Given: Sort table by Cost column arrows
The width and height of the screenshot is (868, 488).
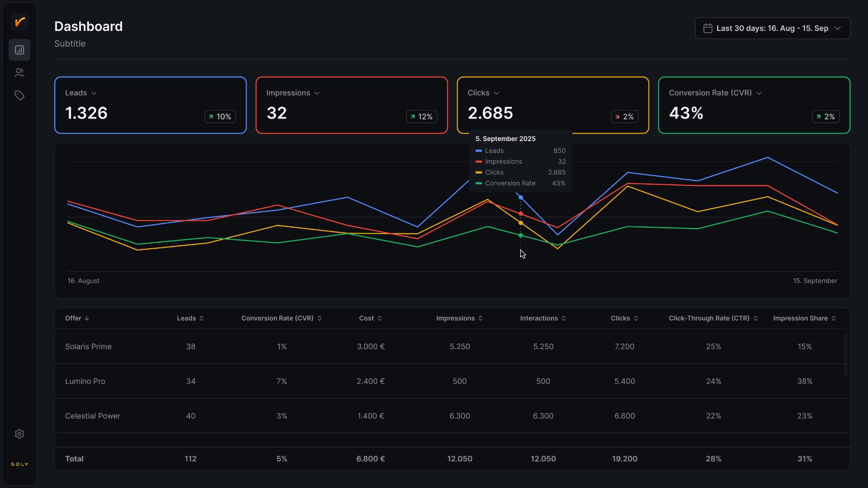Looking at the screenshot, I should pyautogui.click(x=380, y=319).
